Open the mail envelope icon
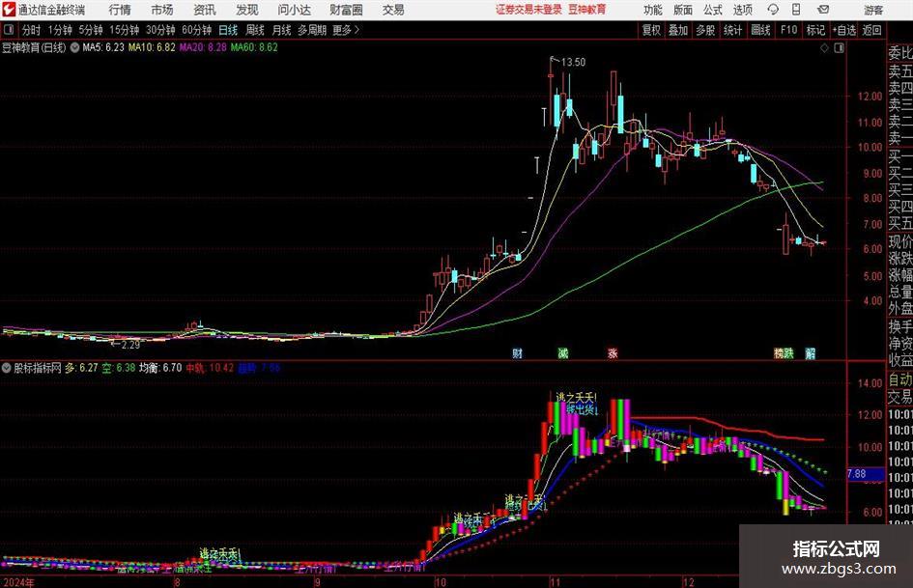913x588 pixels. point(823,10)
